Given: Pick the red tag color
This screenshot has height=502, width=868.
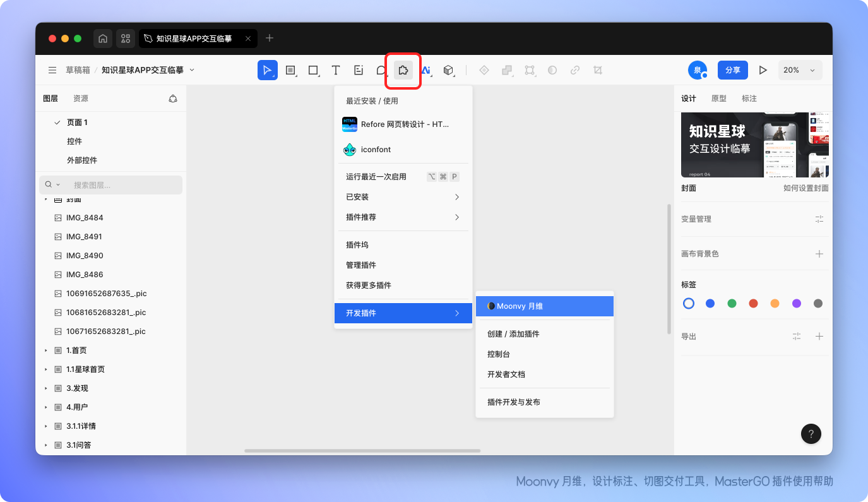Looking at the screenshot, I should 753,304.
